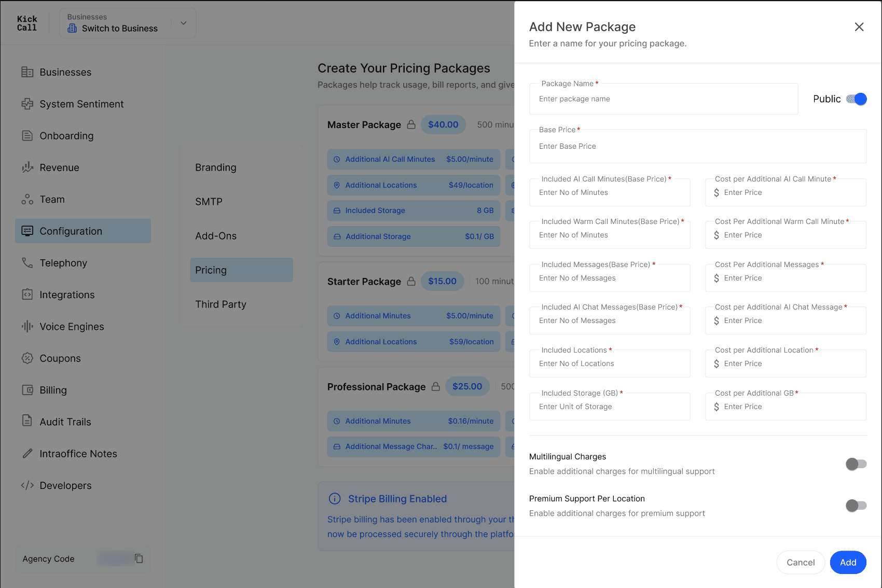Click the Kick Call logo
This screenshot has width=882, height=588.
coord(27,23)
